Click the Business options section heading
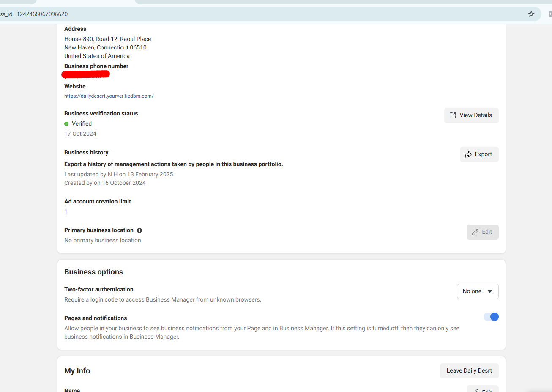This screenshot has width=552, height=392. tap(93, 272)
